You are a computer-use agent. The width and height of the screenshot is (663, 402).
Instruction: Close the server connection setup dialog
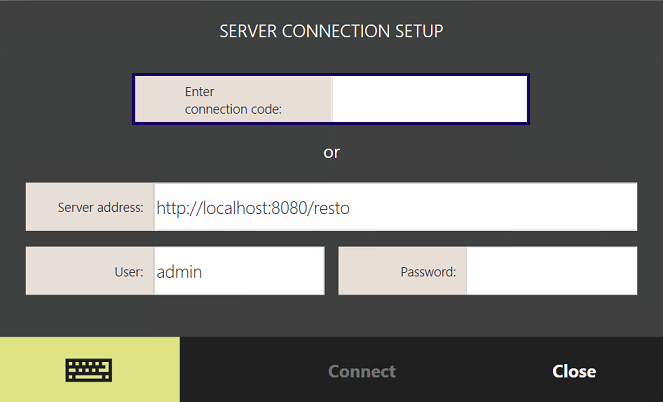pyautogui.click(x=574, y=371)
